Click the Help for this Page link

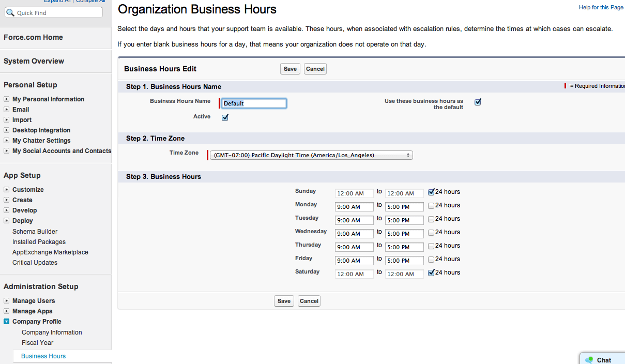point(601,7)
